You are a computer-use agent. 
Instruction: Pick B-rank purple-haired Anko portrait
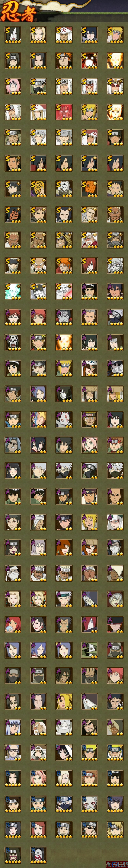115,803
